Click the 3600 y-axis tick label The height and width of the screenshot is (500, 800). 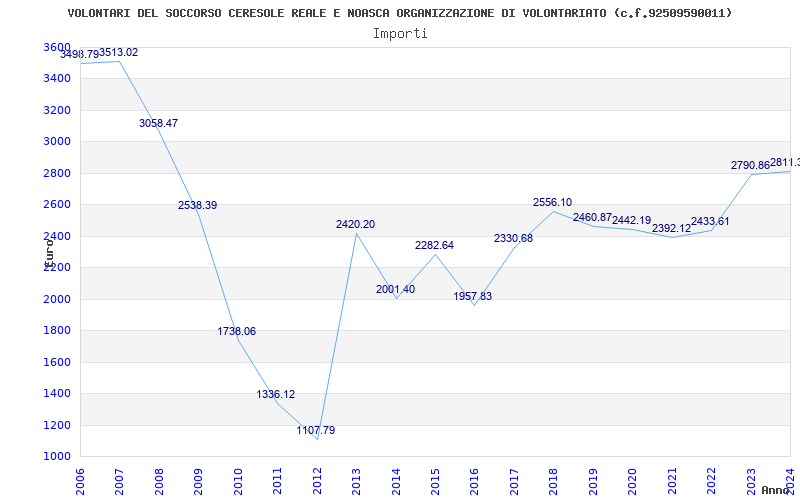tap(57, 47)
